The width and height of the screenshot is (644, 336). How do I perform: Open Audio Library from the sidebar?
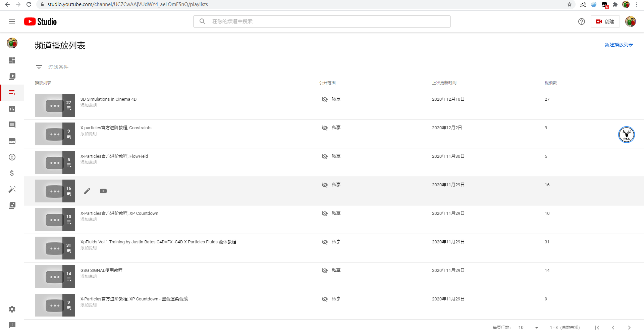pyautogui.click(x=12, y=205)
